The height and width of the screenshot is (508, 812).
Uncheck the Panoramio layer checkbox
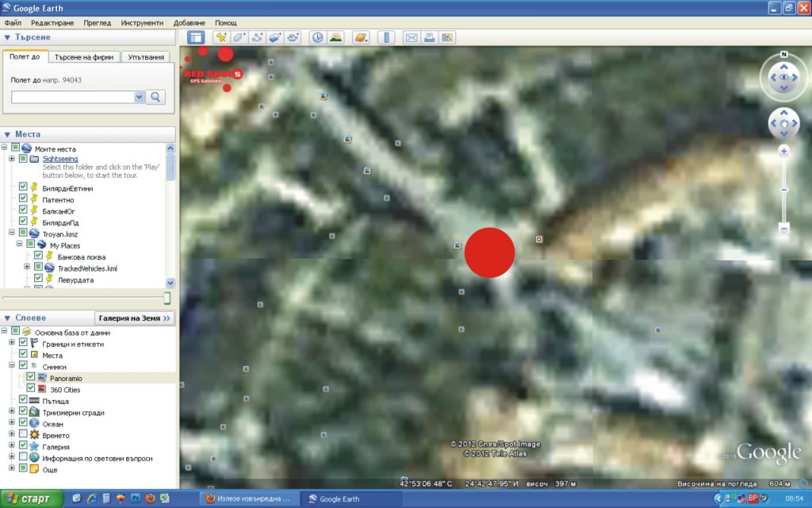[31, 378]
